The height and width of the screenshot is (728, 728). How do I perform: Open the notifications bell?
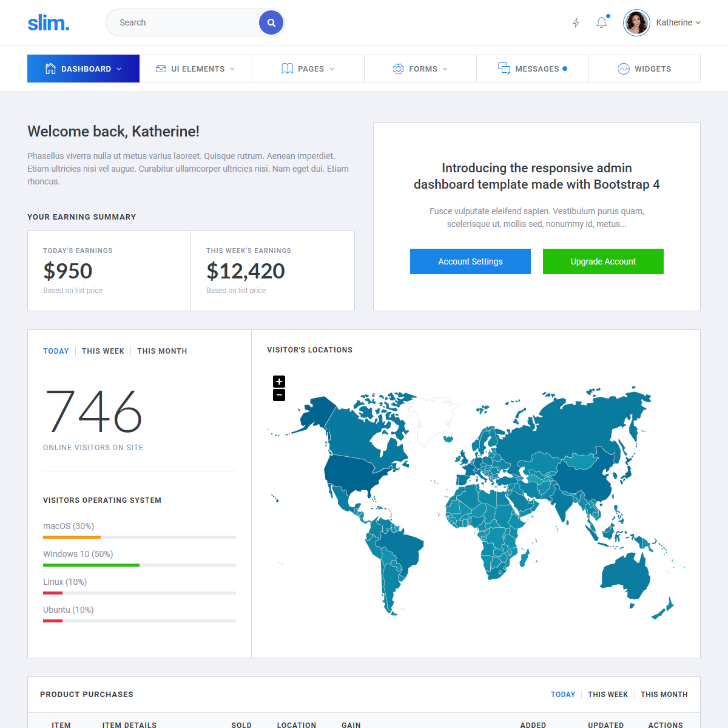[x=601, y=22]
